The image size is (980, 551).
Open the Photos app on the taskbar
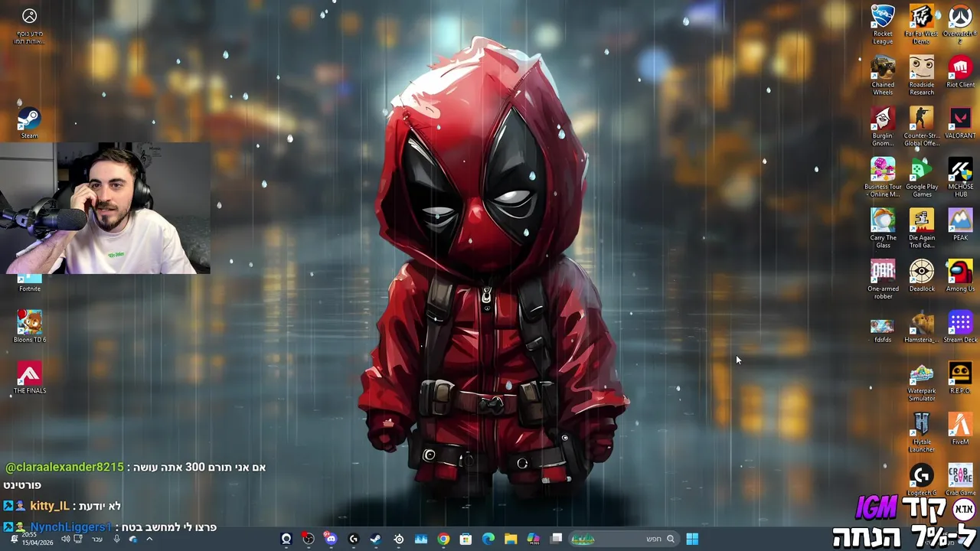pos(421,539)
